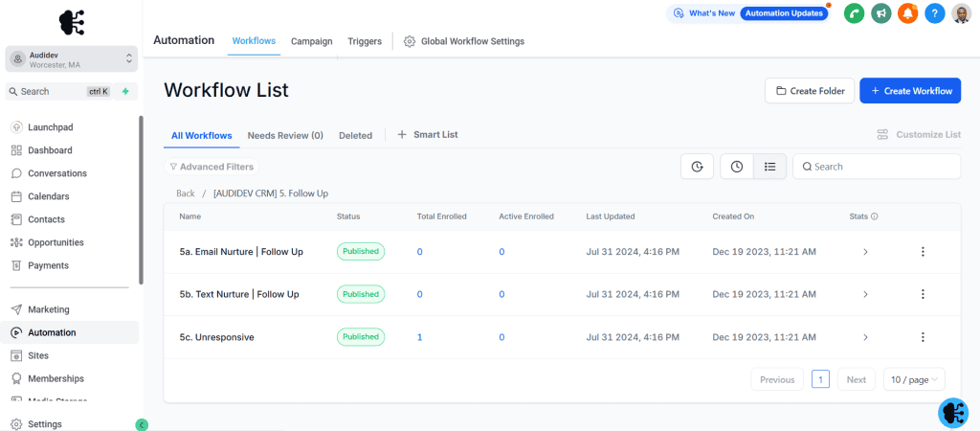Open the 10 / page dropdown
The width and height of the screenshot is (980, 431).
914,379
